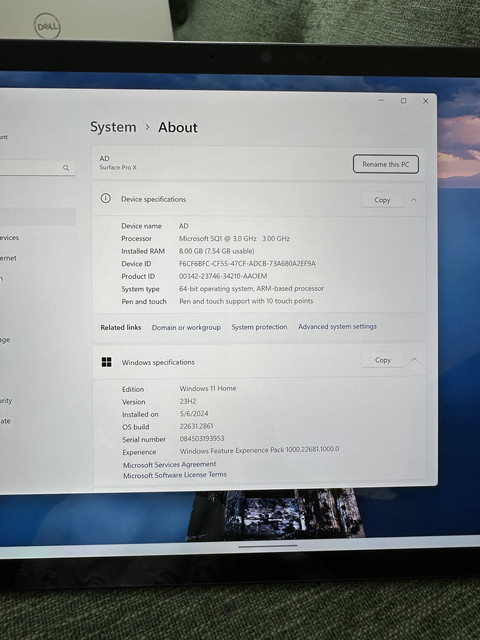
Task: Click the Device specifications info icon
Action: pyautogui.click(x=106, y=198)
